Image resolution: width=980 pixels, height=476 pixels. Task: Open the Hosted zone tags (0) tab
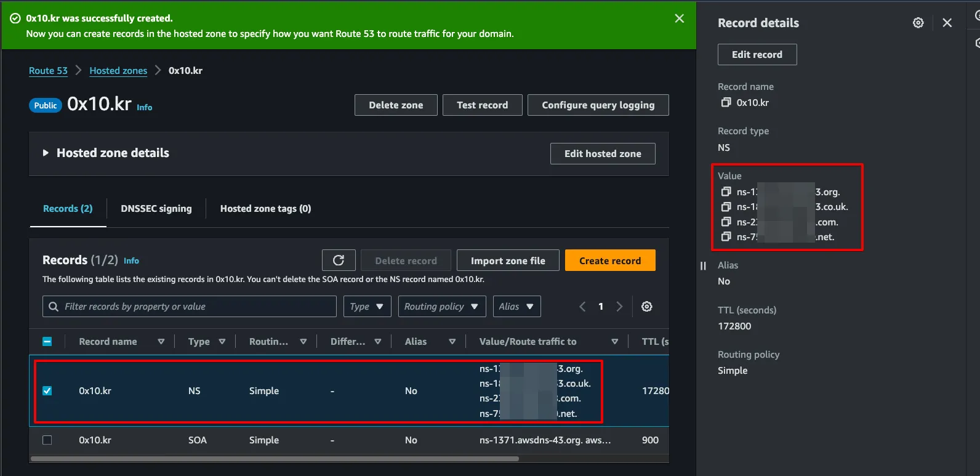point(265,209)
